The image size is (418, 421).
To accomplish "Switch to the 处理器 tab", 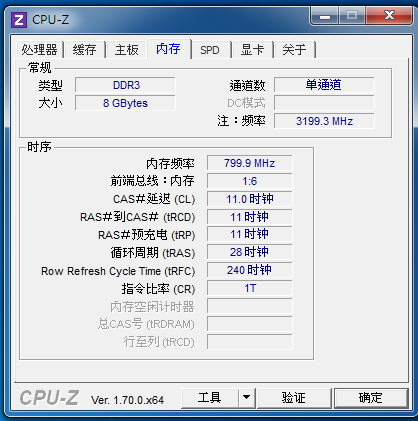I will 39,50.
